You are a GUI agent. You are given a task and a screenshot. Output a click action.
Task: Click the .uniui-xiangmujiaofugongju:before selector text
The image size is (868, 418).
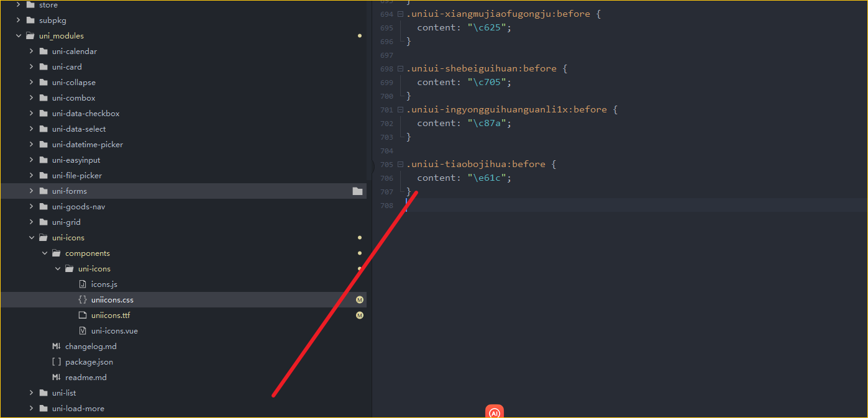(498, 14)
